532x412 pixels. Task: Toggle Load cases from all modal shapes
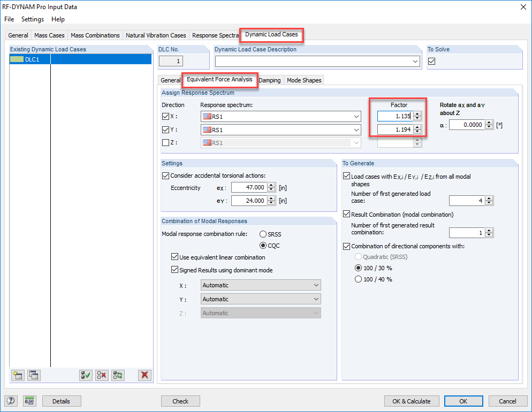tap(346, 176)
